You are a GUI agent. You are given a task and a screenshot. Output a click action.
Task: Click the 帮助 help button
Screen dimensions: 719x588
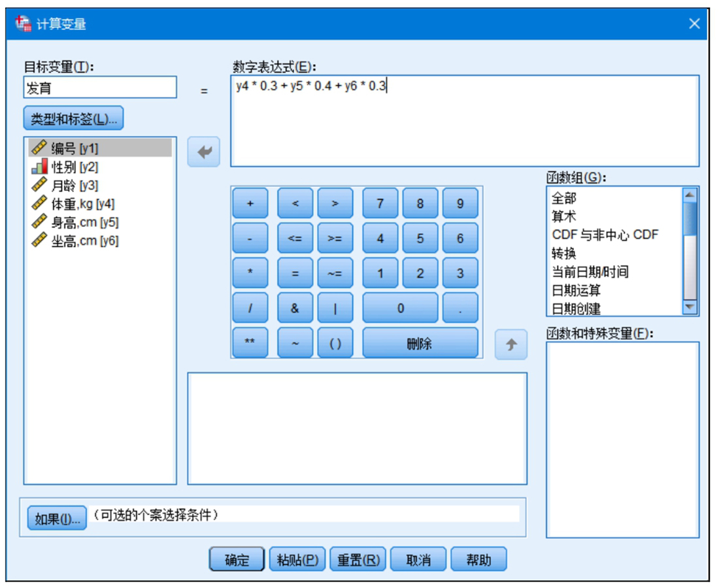(478, 559)
